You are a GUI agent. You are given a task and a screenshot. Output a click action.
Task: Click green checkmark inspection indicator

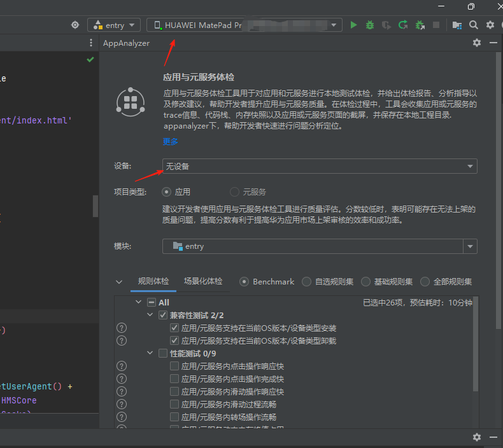pyautogui.click(x=90, y=59)
